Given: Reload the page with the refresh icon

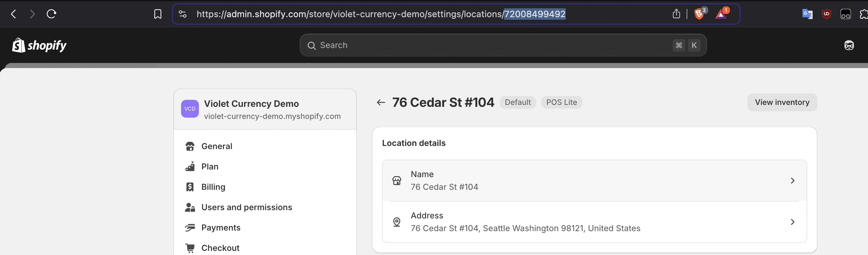Looking at the screenshot, I should click(51, 14).
